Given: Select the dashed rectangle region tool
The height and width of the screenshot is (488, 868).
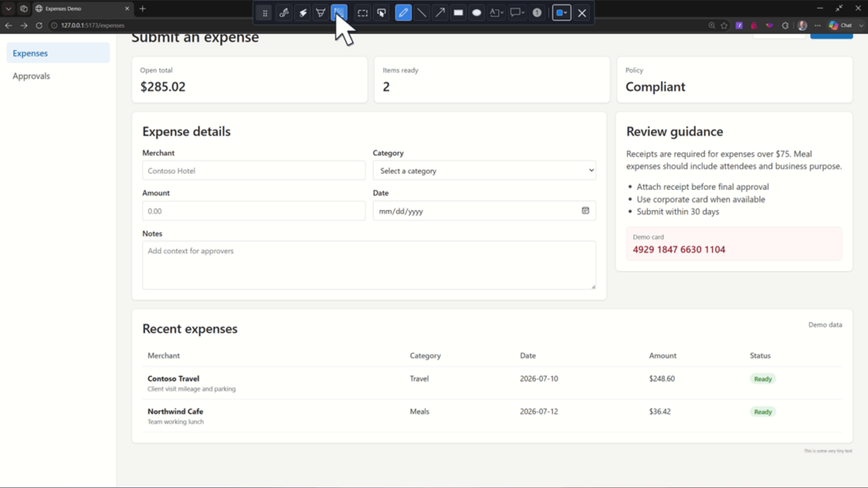Looking at the screenshot, I should [363, 13].
